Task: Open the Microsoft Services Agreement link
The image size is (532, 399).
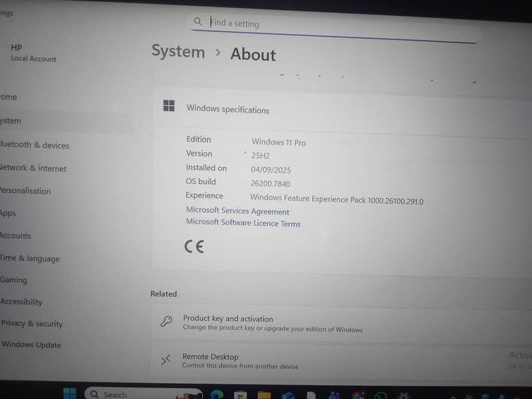Action: coord(237,211)
